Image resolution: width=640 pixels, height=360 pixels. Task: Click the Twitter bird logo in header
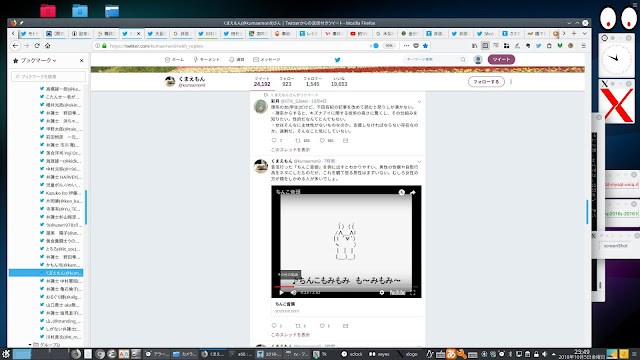coord(338,60)
